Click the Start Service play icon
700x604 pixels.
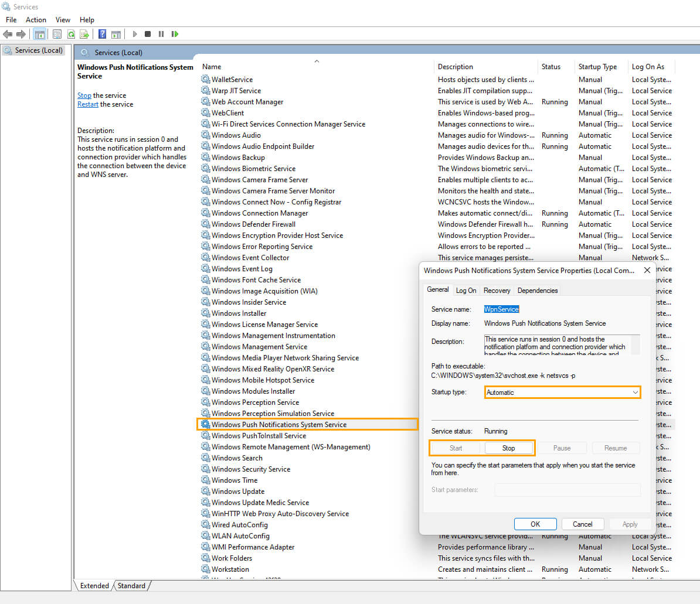pyautogui.click(x=135, y=34)
